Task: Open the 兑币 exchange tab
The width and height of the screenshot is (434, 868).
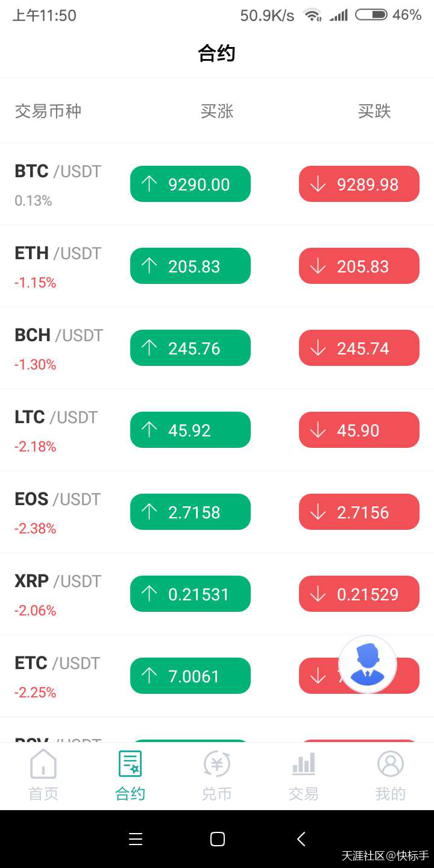Action: (x=217, y=775)
